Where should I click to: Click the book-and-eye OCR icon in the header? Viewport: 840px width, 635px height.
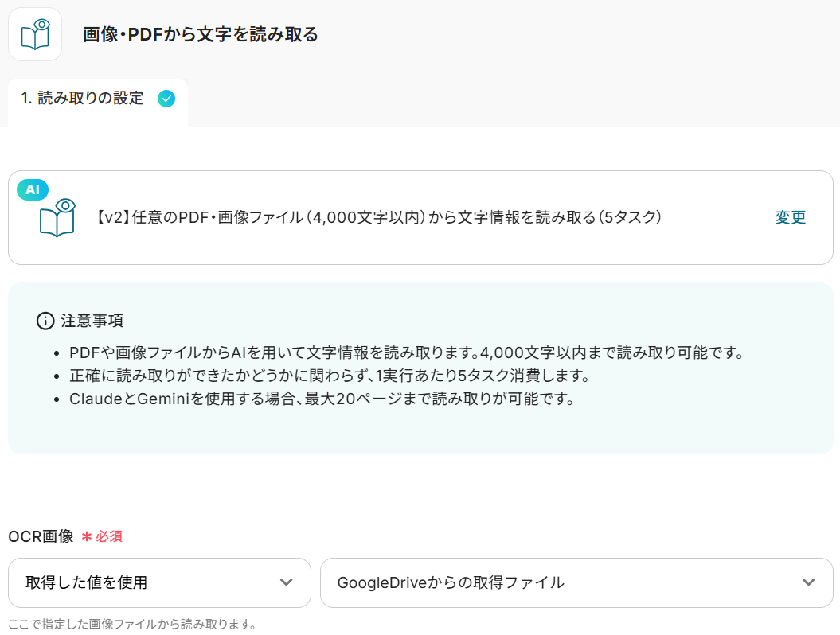[x=35, y=34]
